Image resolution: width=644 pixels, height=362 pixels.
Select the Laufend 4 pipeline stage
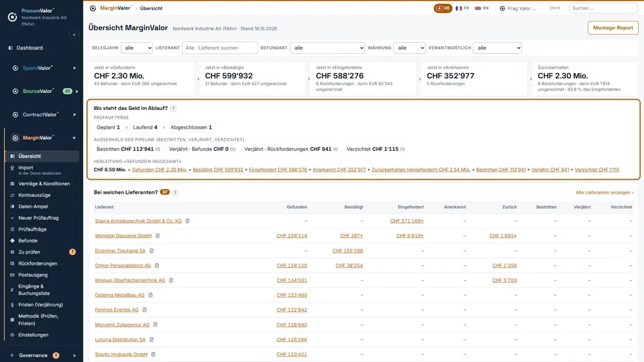(145, 127)
